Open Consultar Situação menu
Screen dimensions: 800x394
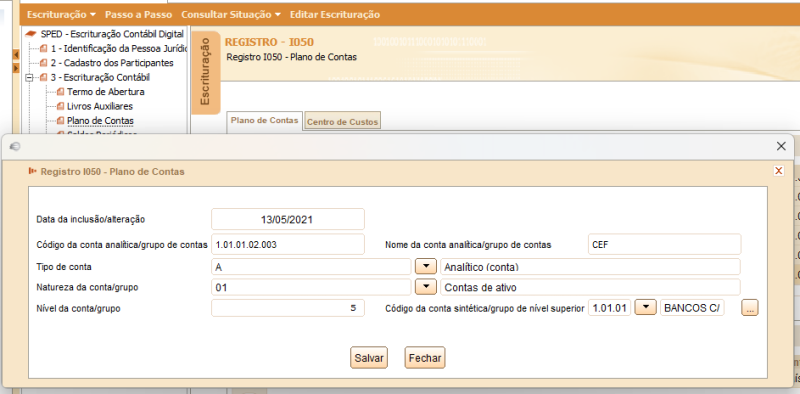point(231,15)
